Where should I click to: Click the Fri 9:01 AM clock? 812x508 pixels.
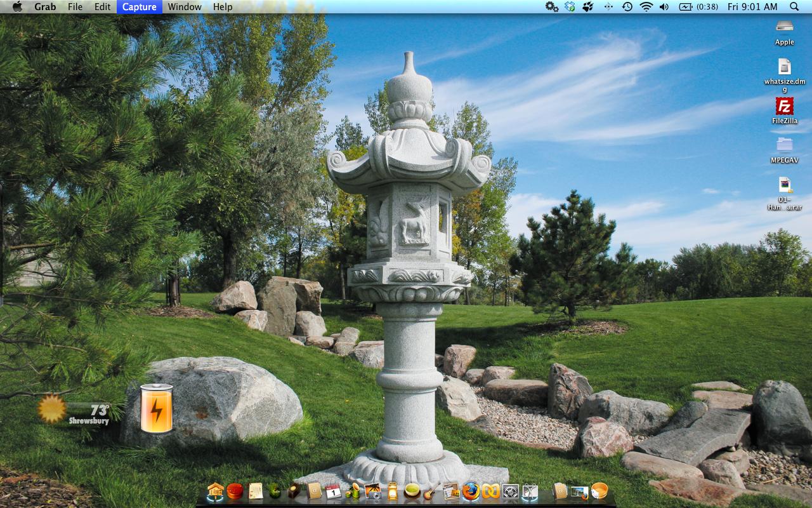(x=752, y=6)
